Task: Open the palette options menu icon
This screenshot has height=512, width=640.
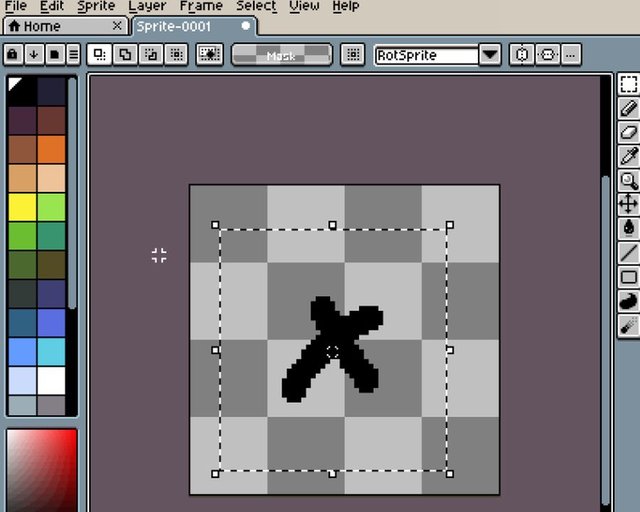Action: 73,54
